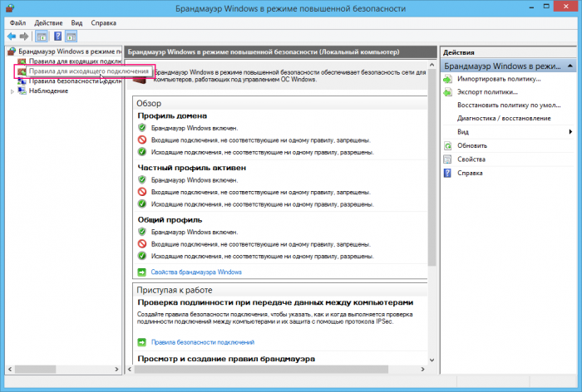The image size is (582, 392).
Task: Click the center pane horizontal scrollbar thumb
Action: 261,370
